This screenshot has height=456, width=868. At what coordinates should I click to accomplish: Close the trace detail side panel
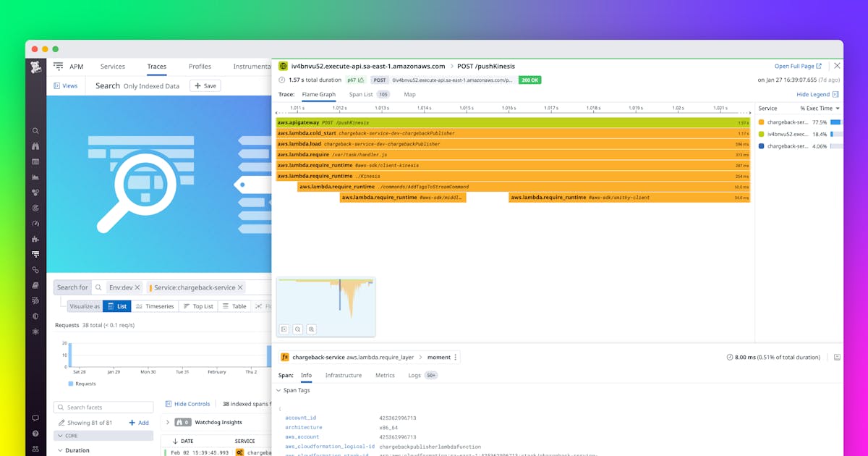click(x=837, y=66)
